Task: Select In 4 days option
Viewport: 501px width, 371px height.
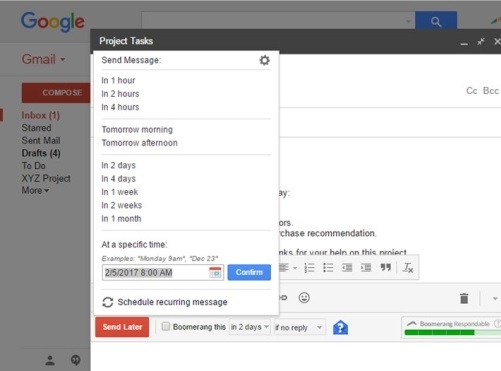Action: (x=119, y=179)
